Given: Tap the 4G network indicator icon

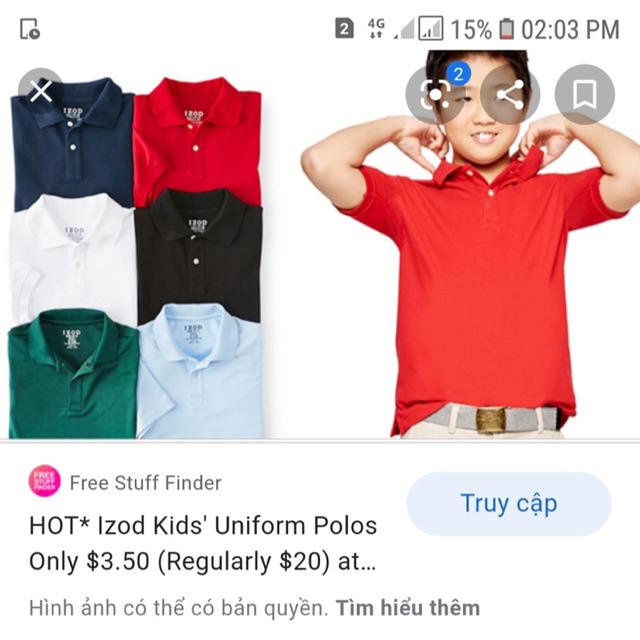Looking at the screenshot, I should [x=376, y=28].
